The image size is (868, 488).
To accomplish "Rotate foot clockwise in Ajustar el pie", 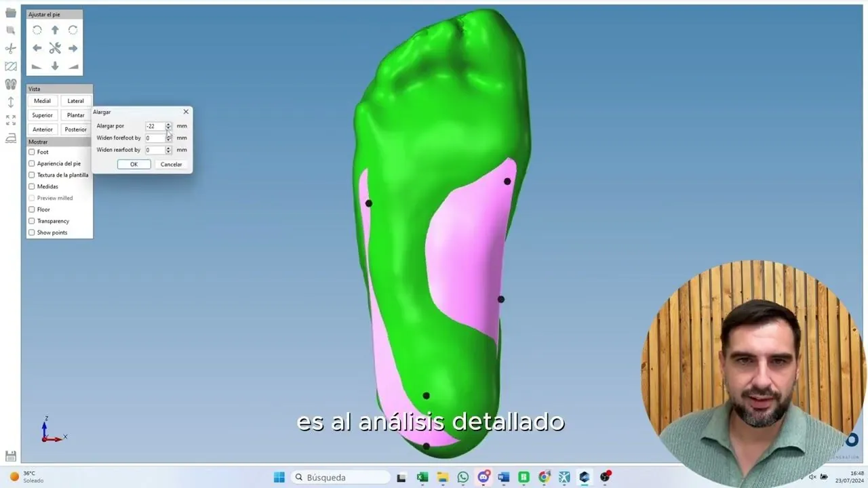I will click(73, 30).
